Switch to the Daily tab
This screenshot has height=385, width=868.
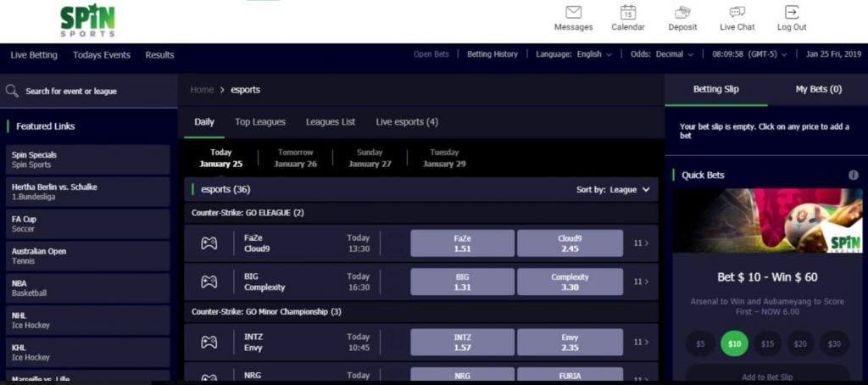coord(204,122)
